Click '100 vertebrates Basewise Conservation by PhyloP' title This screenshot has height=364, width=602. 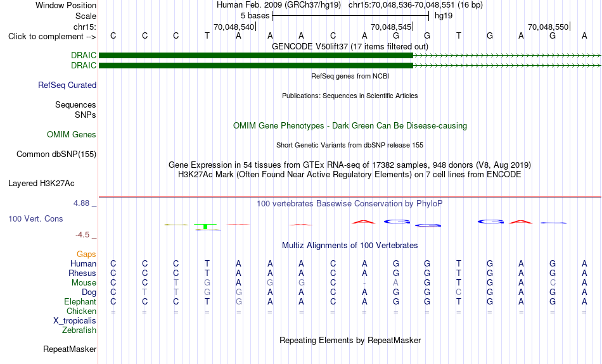click(x=350, y=204)
